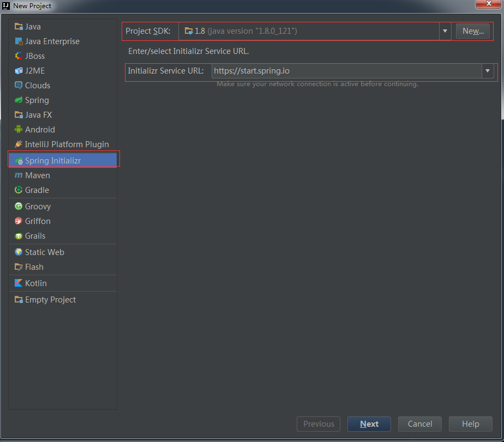Image resolution: width=504 pixels, height=442 pixels.
Task: Click the Cancel button
Action: [420, 424]
